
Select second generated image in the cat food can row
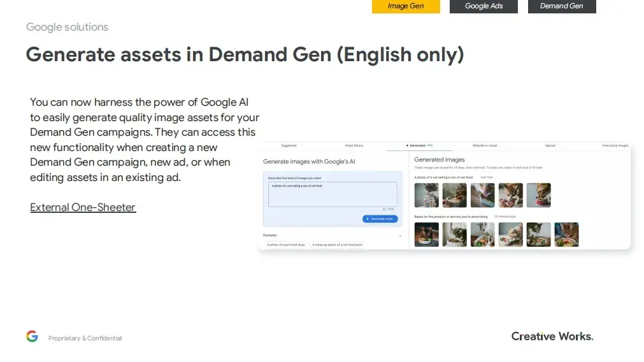pyautogui.click(x=454, y=195)
